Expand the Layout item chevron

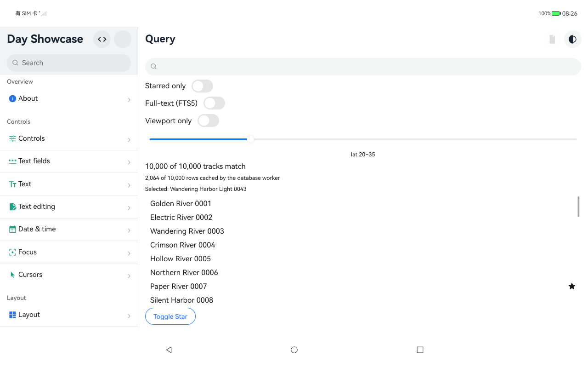coord(129,316)
